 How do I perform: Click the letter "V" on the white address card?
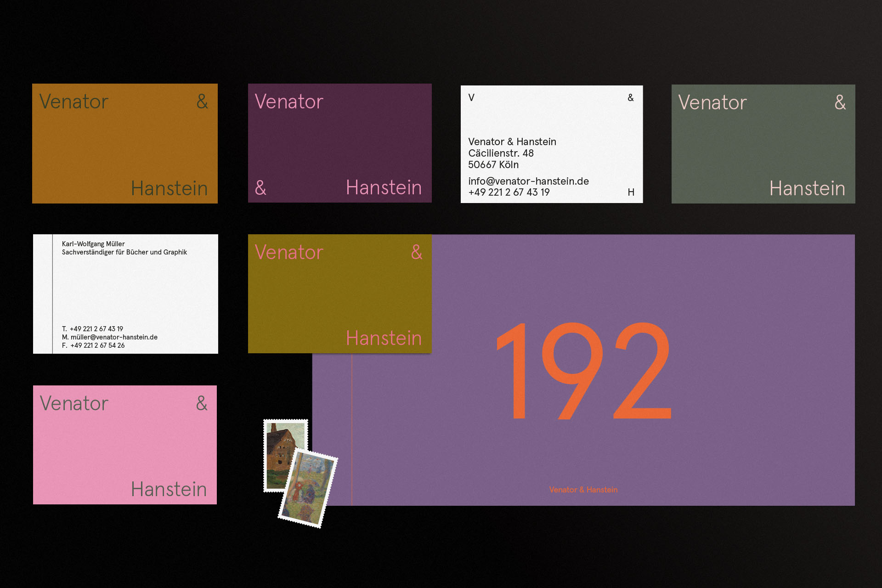coord(471,97)
